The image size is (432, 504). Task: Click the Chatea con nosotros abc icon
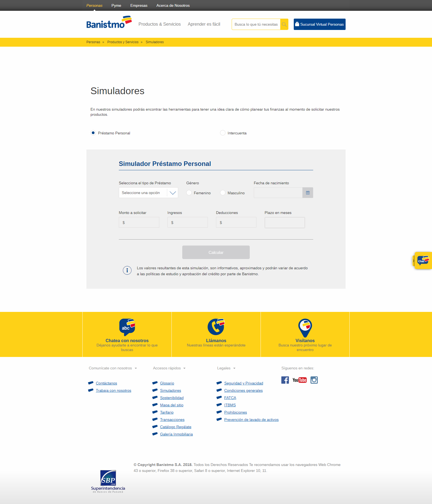click(x=127, y=327)
